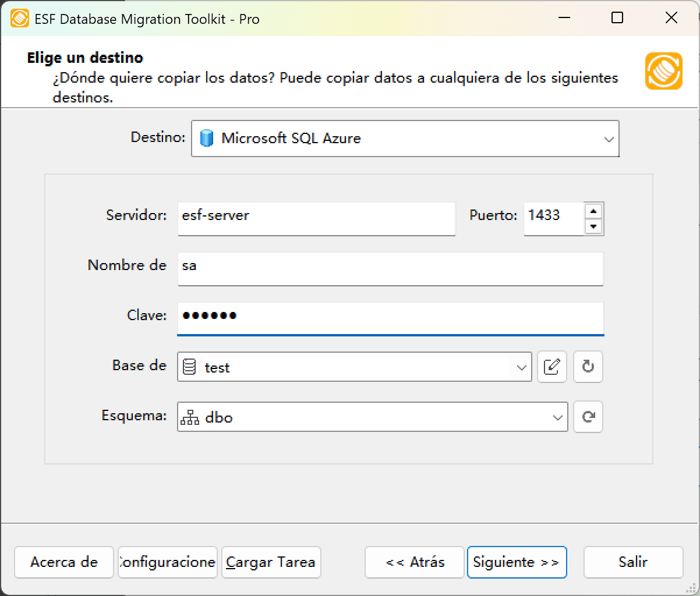
Task: Increase the Puerto value with the up arrow
Action: pyautogui.click(x=594, y=212)
